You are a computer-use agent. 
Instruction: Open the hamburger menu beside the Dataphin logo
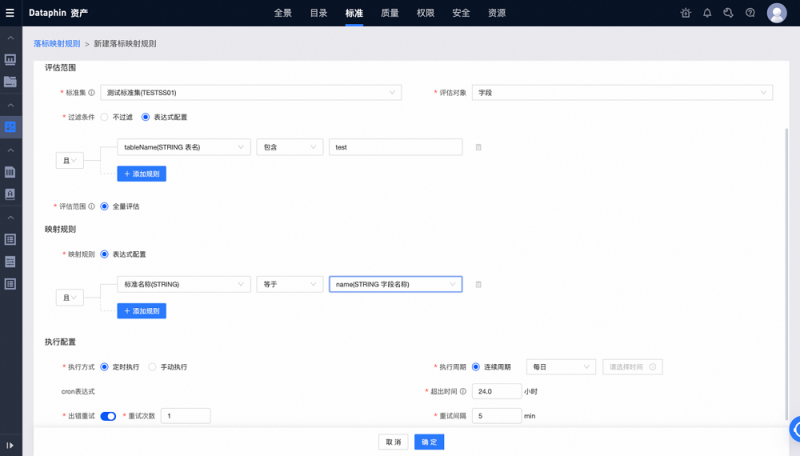click(x=10, y=13)
